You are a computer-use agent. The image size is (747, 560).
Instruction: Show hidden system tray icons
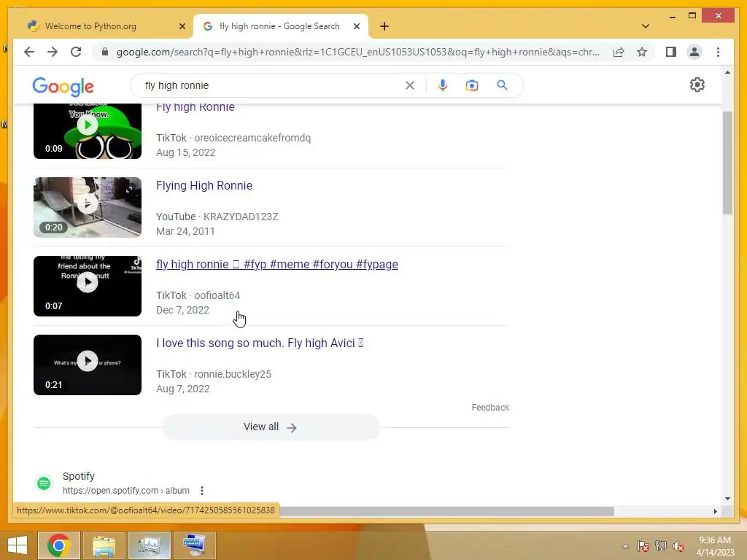pyautogui.click(x=625, y=546)
